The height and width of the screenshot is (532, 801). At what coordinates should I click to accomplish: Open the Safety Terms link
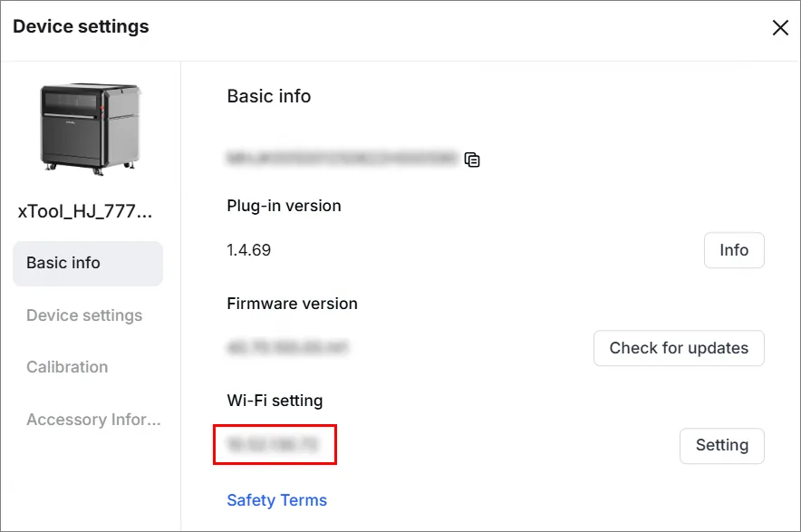[277, 499]
